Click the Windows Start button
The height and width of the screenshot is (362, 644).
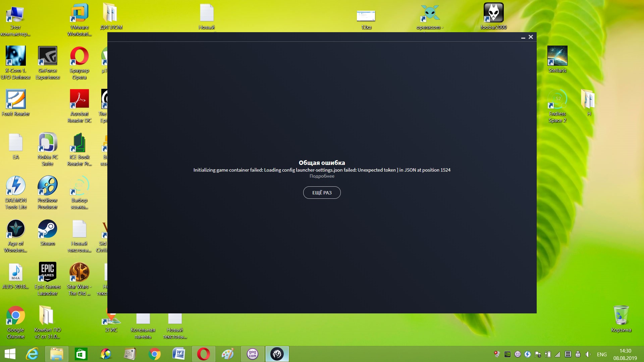coord(10,354)
